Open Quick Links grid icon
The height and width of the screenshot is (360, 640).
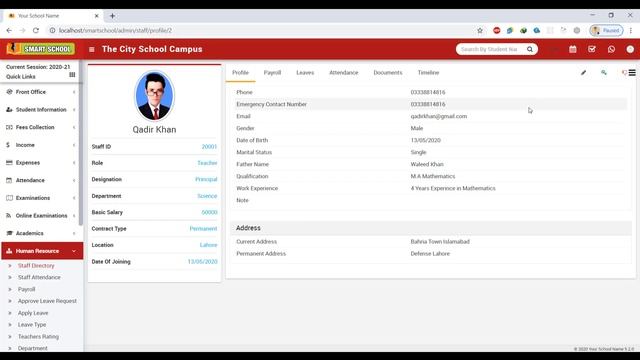[x=72, y=75]
